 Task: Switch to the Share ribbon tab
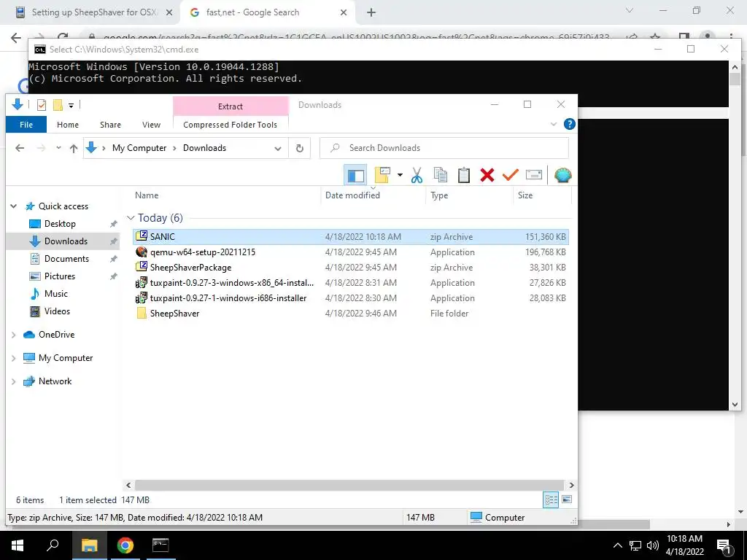point(110,125)
